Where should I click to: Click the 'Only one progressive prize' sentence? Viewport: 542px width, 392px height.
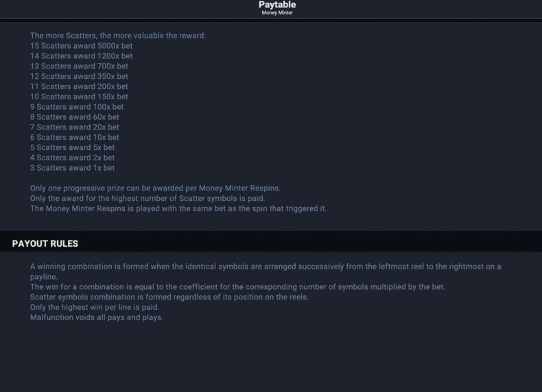[x=155, y=188]
